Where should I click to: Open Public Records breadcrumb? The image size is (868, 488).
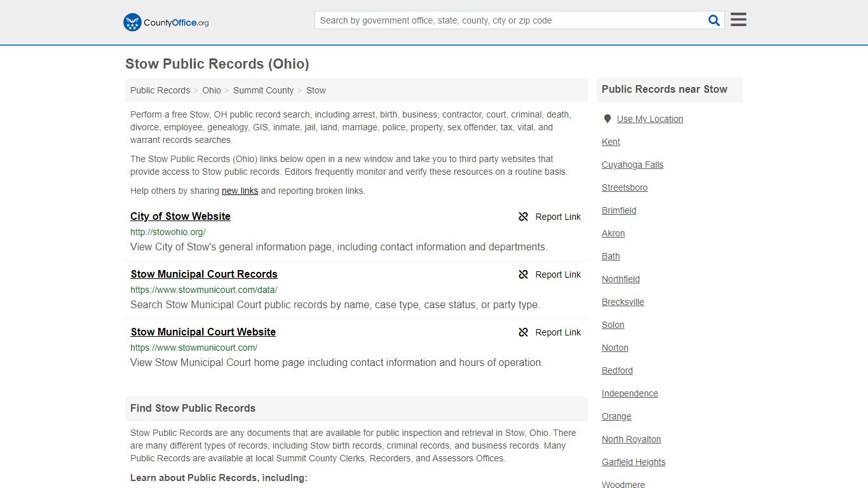160,90
